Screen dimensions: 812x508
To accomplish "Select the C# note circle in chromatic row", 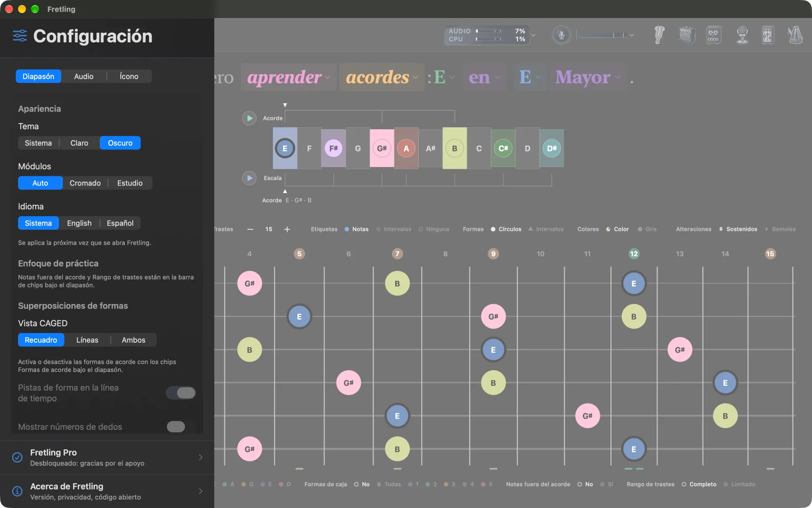I will click(503, 148).
